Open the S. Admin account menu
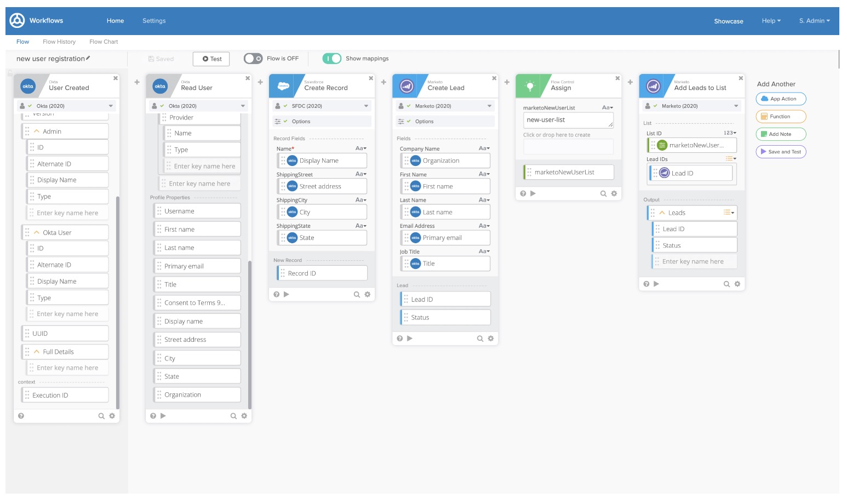The height and width of the screenshot is (504, 847). (814, 21)
